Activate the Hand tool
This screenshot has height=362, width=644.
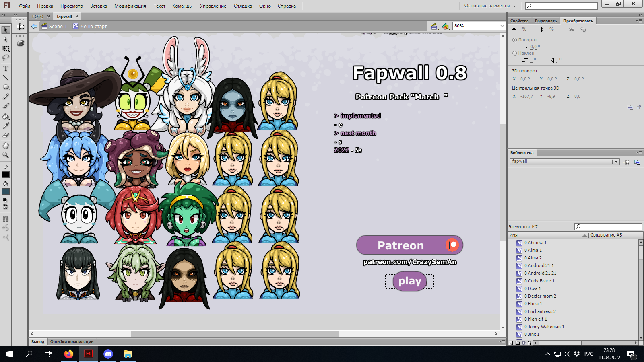pyautogui.click(x=6, y=146)
